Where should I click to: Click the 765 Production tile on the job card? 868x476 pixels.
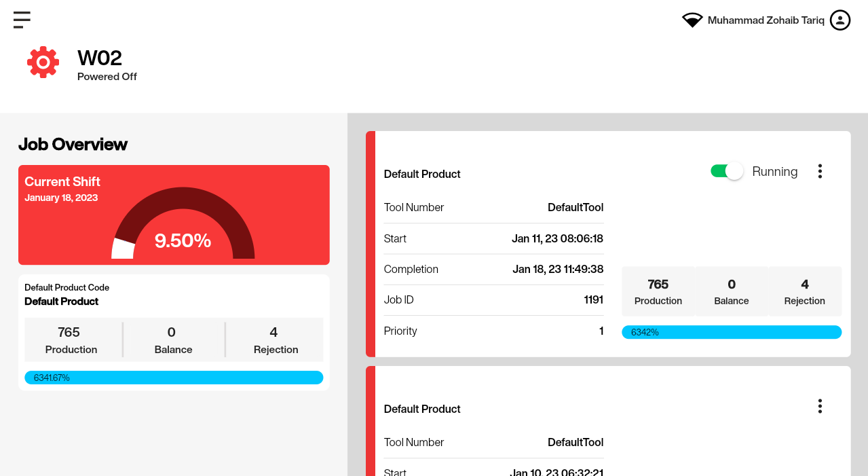click(x=658, y=291)
